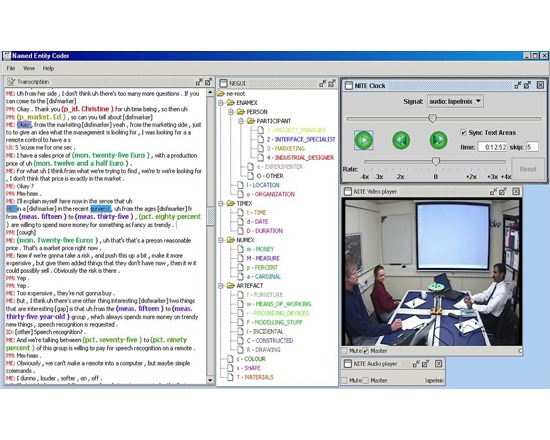Click the meeting video frame
This screenshot has width=550, height=440.
(432, 272)
